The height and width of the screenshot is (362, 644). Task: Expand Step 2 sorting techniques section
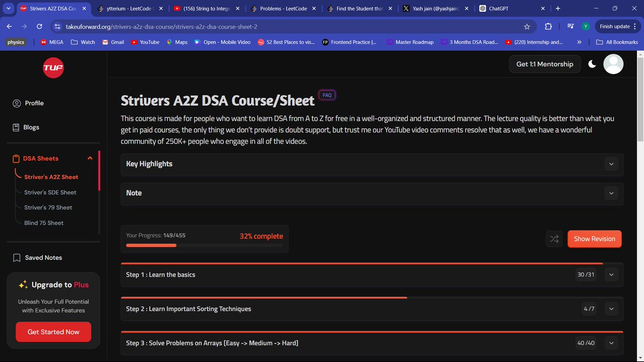(611, 308)
